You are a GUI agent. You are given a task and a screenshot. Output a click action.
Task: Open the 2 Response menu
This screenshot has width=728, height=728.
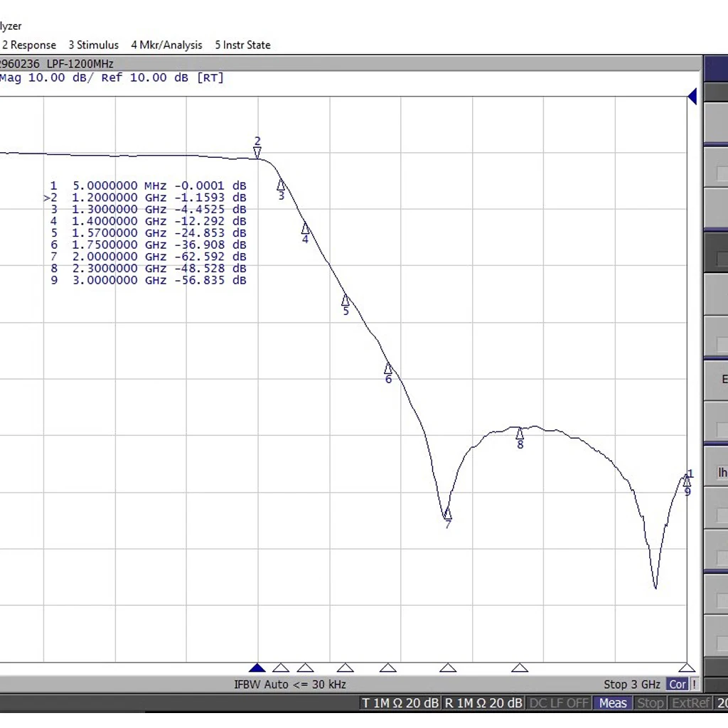point(29,45)
